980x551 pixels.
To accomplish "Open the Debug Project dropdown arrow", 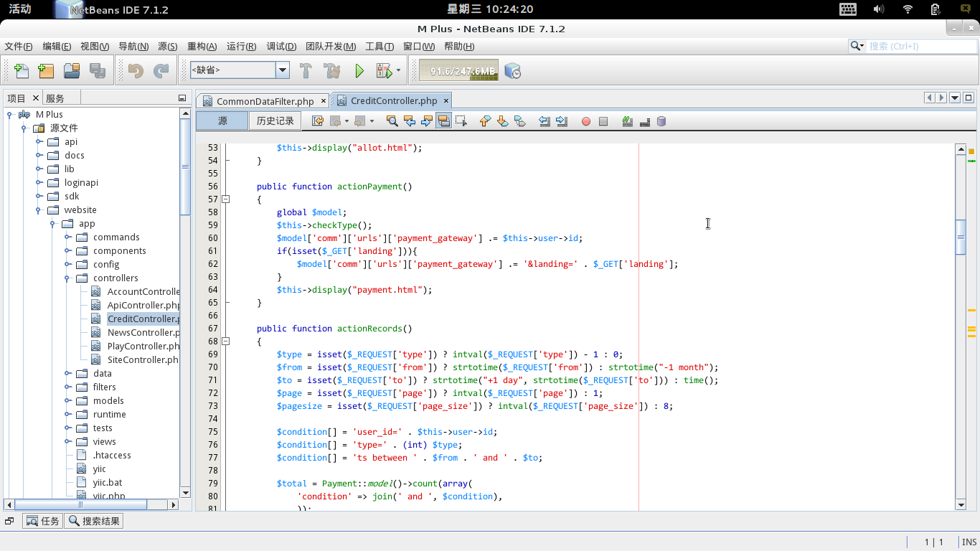I will pyautogui.click(x=398, y=71).
